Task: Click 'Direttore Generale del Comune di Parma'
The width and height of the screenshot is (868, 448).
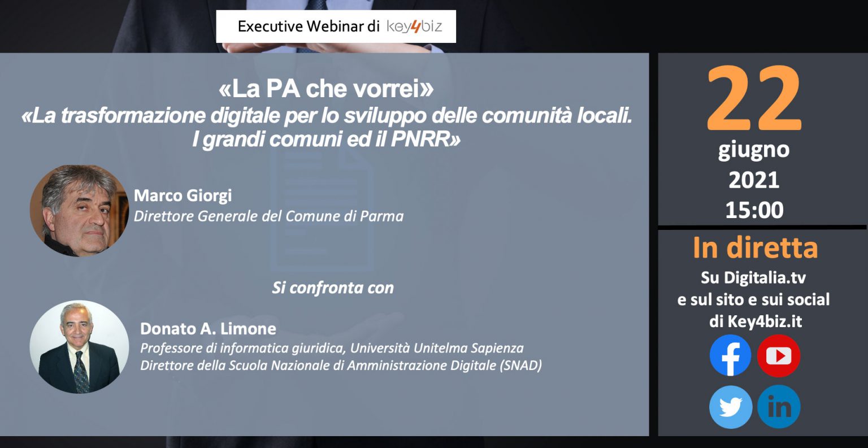Action: [268, 216]
